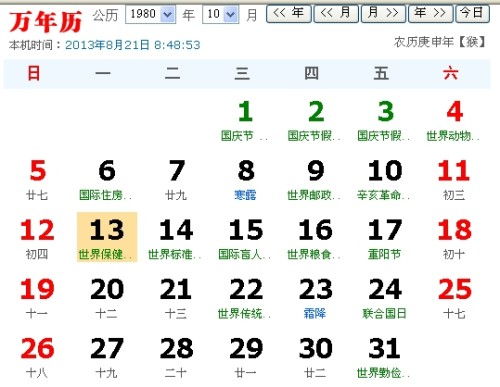The image size is (500, 387).
Task: Select date 28 二十
Action: 176,358
